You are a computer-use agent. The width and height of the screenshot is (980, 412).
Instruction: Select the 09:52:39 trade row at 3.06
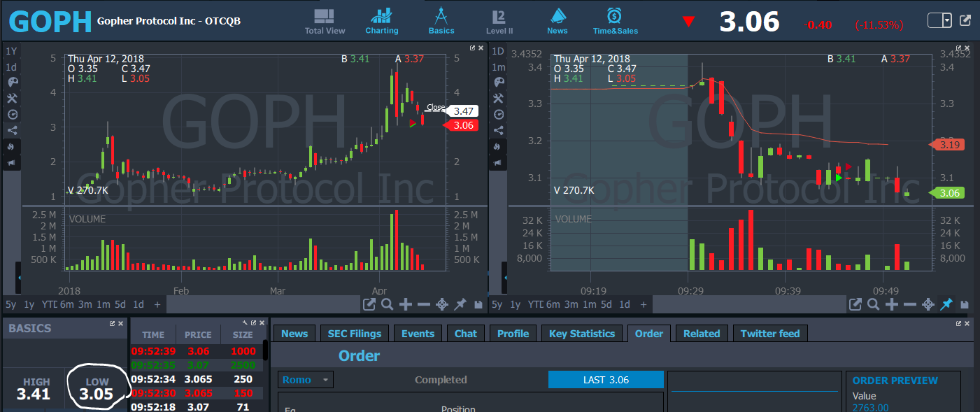coord(197,351)
